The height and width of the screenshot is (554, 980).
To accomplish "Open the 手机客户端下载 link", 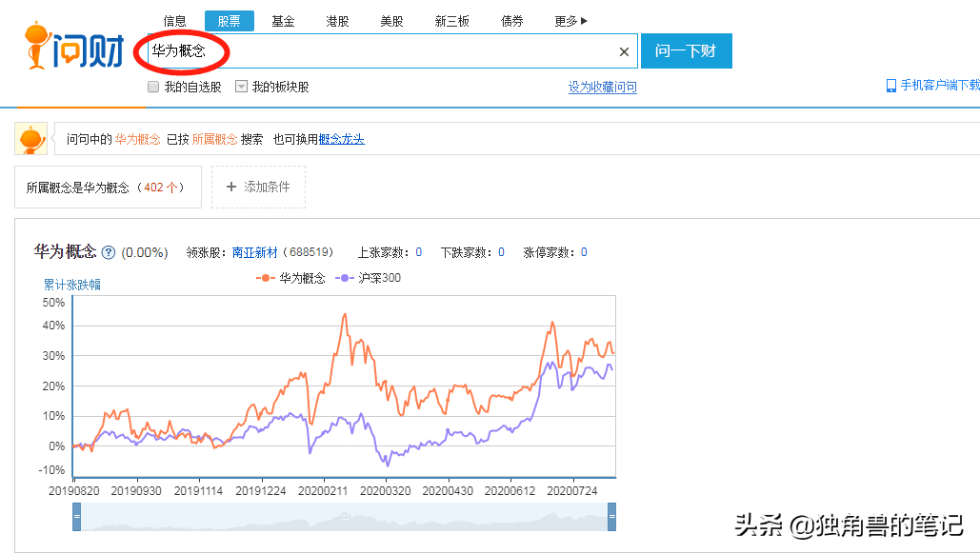I will (x=940, y=86).
